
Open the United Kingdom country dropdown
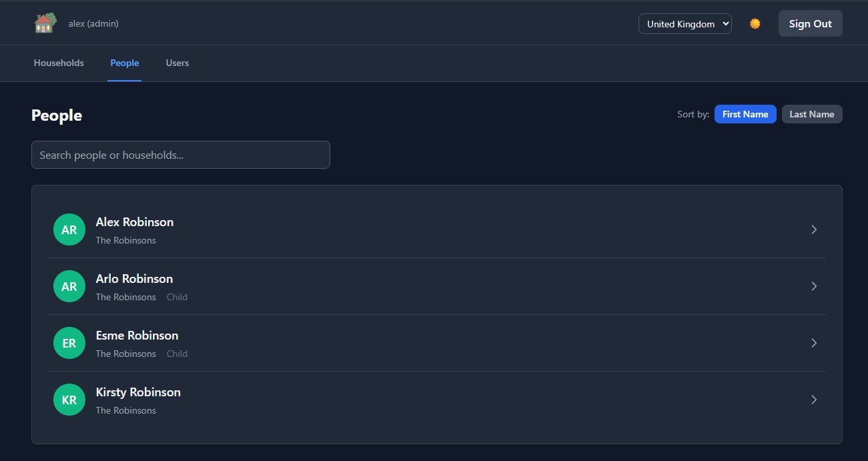coord(685,24)
